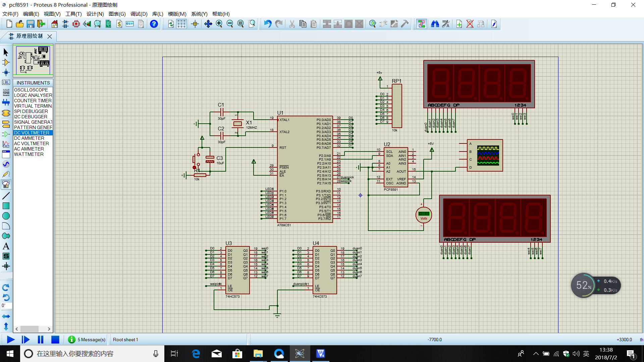This screenshot has width=644, height=362.
Task: Choose the Component Mode tool
Action: point(6,62)
